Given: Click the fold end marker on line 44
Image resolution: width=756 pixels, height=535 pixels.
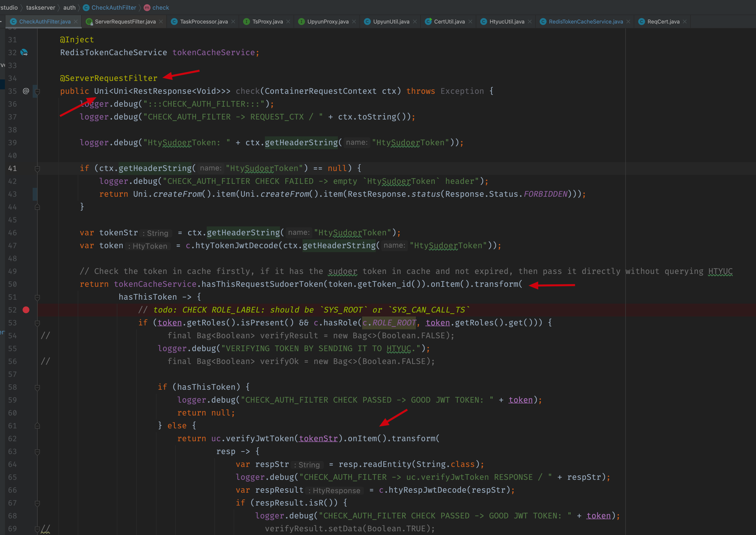Looking at the screenshot, I should click(x=37, y=207).
